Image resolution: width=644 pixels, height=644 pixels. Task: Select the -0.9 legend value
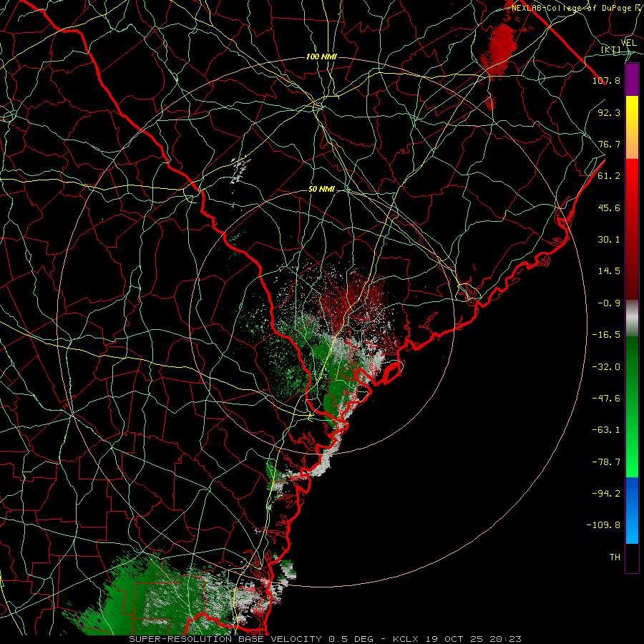[x=609, y=303]
